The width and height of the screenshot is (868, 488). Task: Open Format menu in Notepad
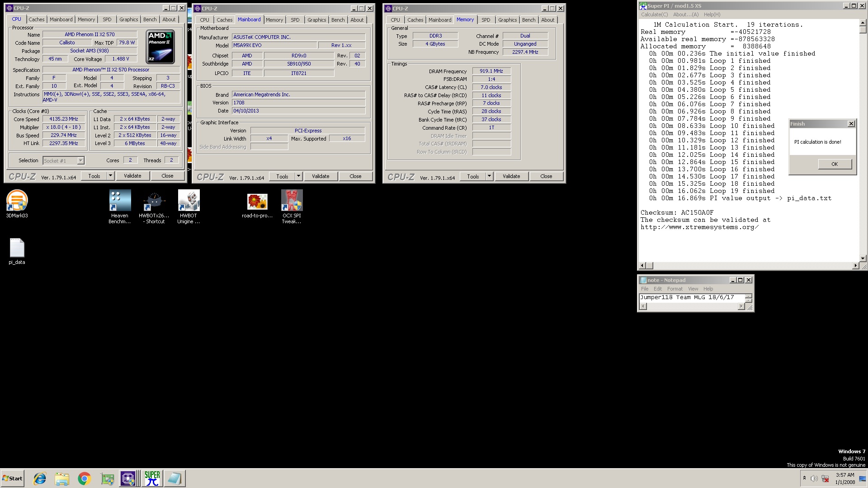(x=675, y=289)
